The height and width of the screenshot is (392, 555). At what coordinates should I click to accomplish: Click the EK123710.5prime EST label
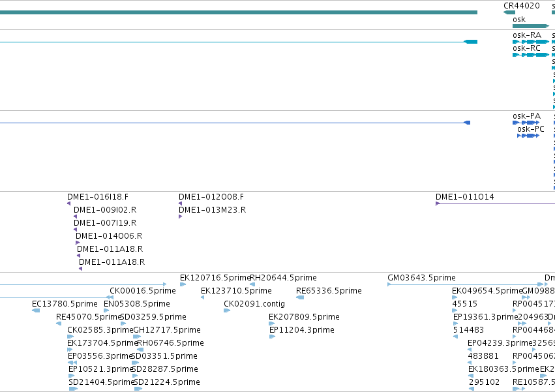(236, 291)
